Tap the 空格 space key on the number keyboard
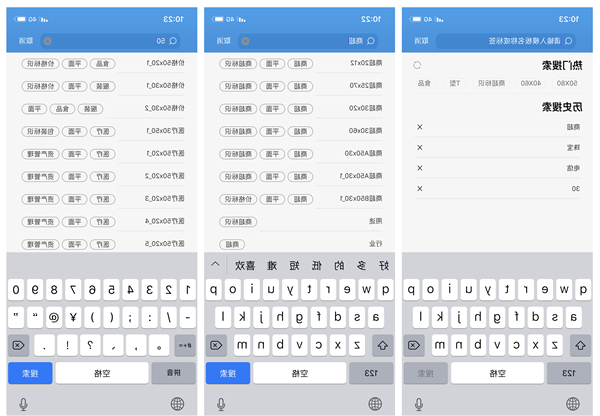The height and width of the screenshot is (416, 600). (x=102, y=373)
